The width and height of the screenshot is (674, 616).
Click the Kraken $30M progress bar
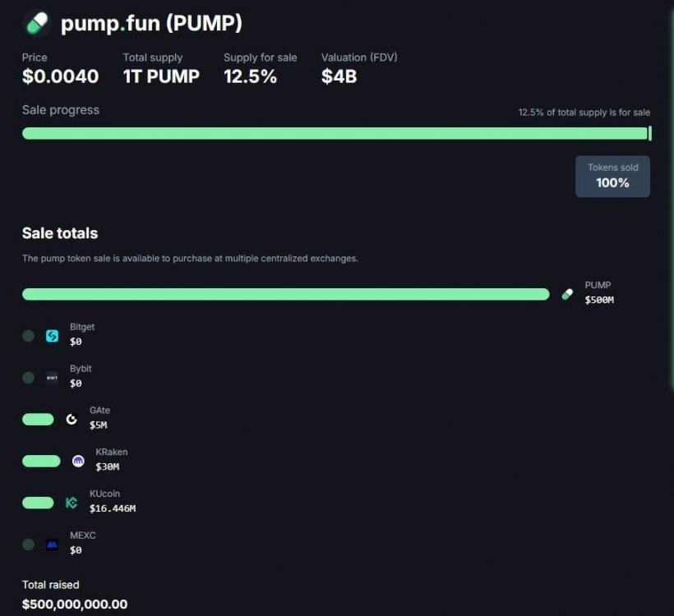[41, 462]
